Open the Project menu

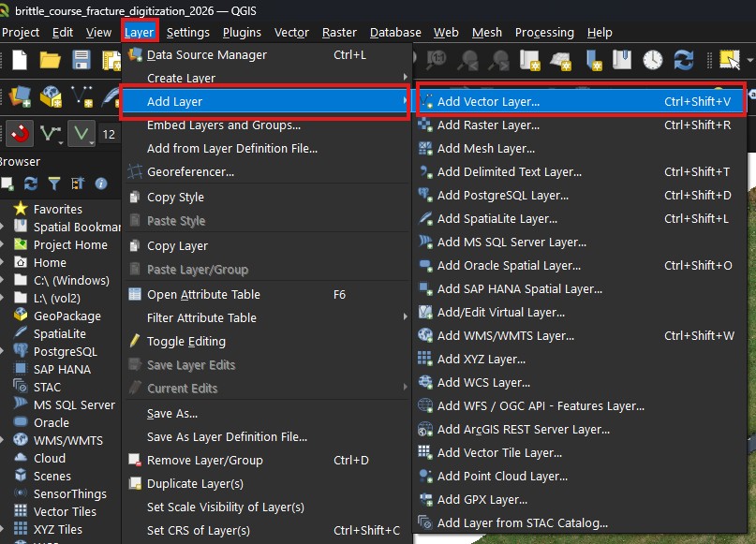[21, 32]
